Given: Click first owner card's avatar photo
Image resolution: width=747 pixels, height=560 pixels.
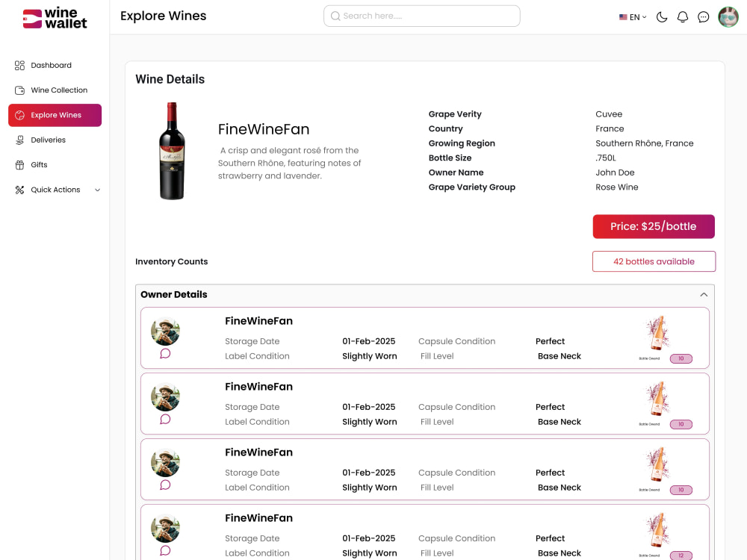Looking at the screenshot, I should pos(165,332).
